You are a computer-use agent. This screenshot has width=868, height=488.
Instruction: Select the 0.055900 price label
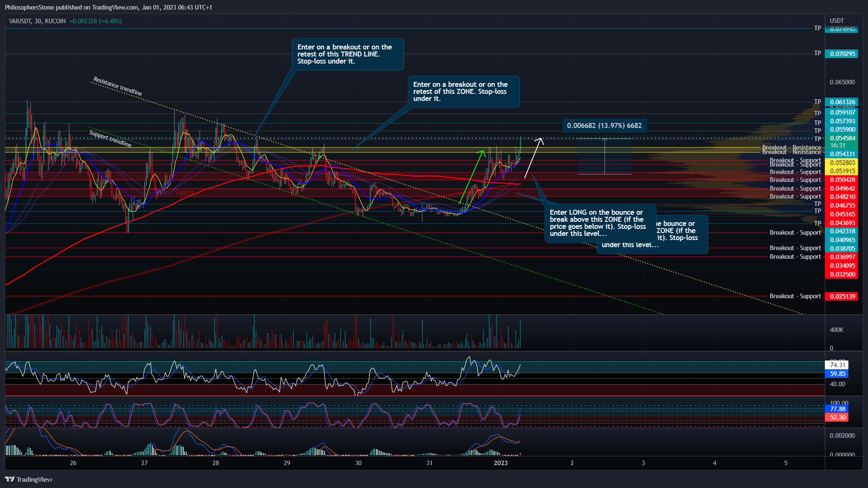[x=841, y=129]
